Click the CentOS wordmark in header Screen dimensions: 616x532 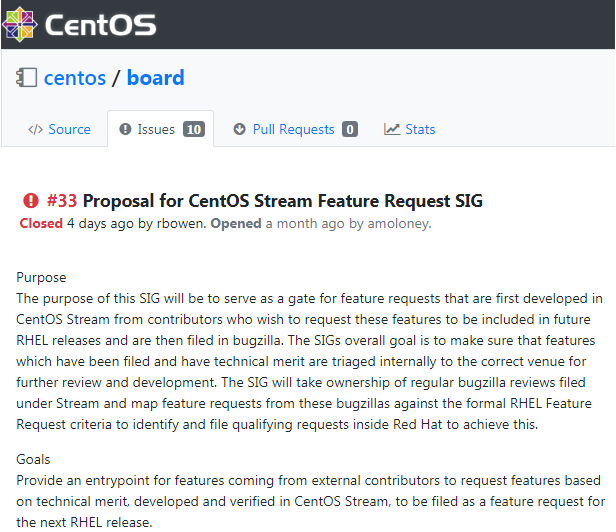click(101, 25)
